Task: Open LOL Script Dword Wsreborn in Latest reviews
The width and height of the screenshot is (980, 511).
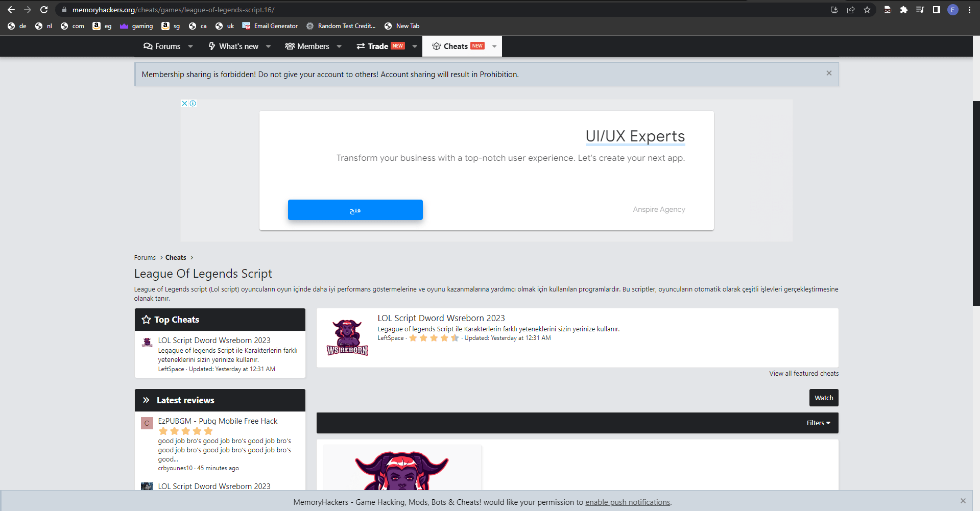Action: (214, 486)
